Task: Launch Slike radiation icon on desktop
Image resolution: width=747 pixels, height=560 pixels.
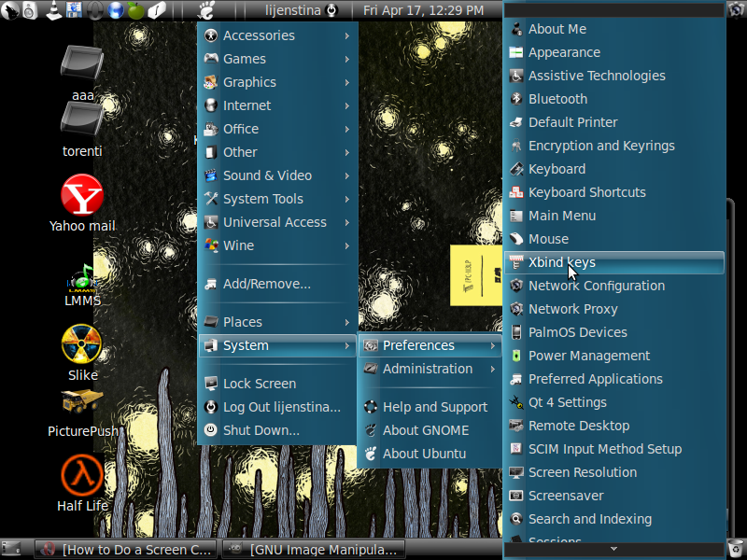Action: pos(82,344)
